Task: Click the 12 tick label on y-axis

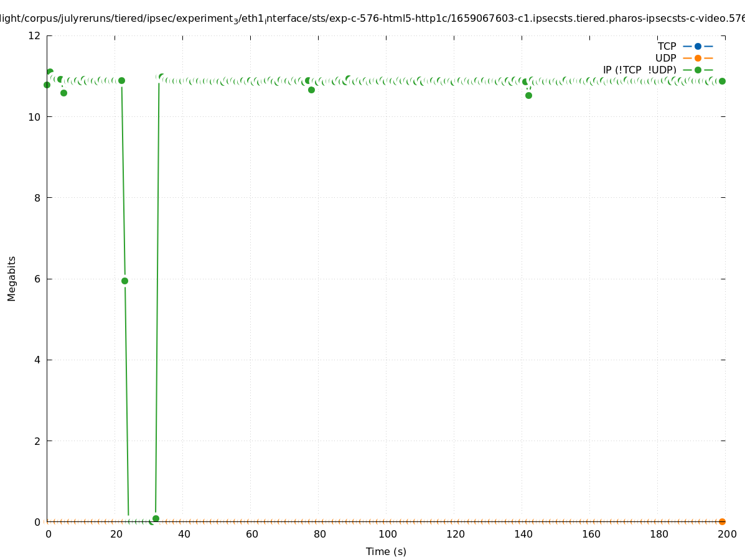Action: tap(34, 36)
